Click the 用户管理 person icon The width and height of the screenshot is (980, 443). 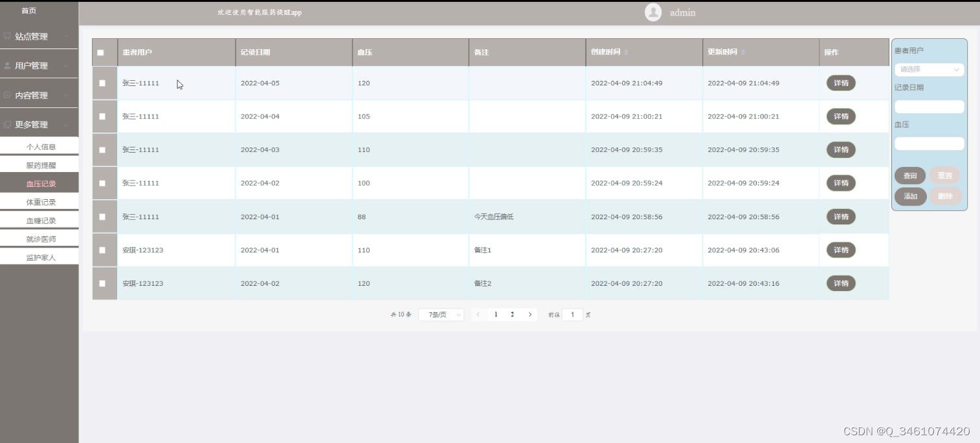click(7, 65)
